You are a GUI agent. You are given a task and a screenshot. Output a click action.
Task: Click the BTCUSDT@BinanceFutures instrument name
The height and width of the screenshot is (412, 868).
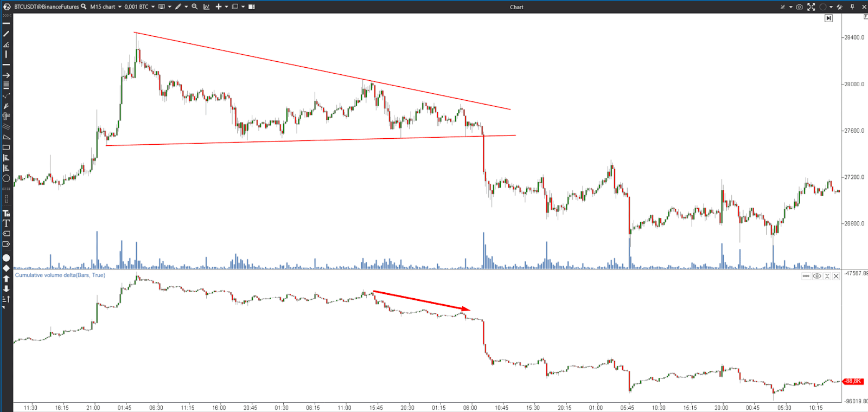(x=46, y=7)
